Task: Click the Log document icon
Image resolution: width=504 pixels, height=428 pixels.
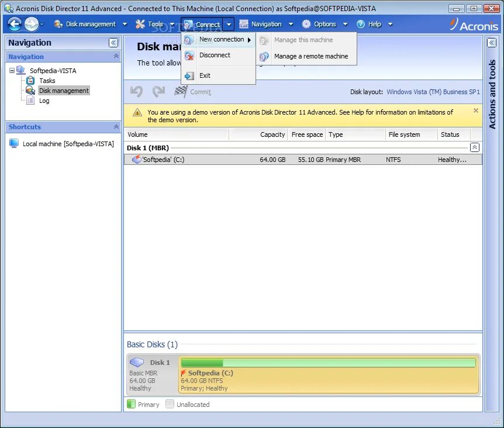Action: click(30, 101)
